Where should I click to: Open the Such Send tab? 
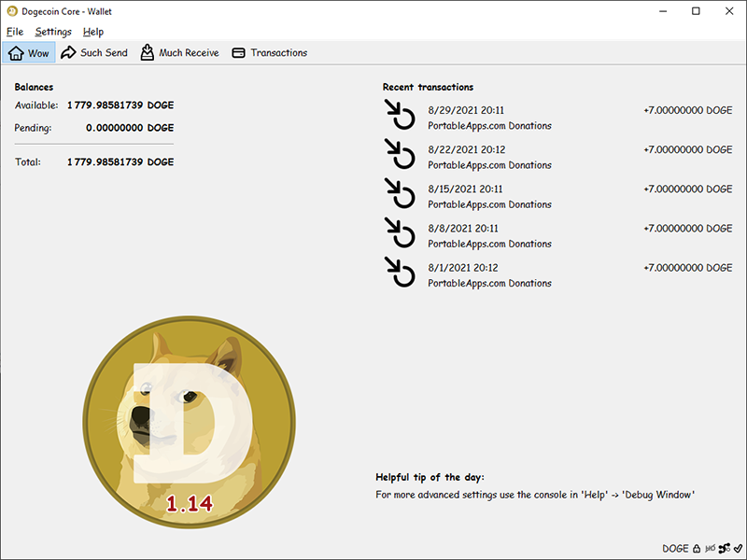tap(94, 53)
